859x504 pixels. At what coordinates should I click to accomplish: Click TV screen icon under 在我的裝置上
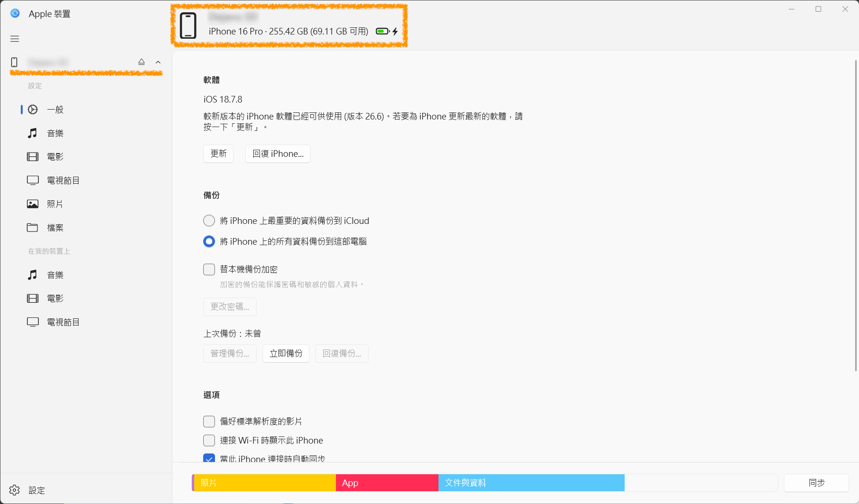click(x=33, y=322)
